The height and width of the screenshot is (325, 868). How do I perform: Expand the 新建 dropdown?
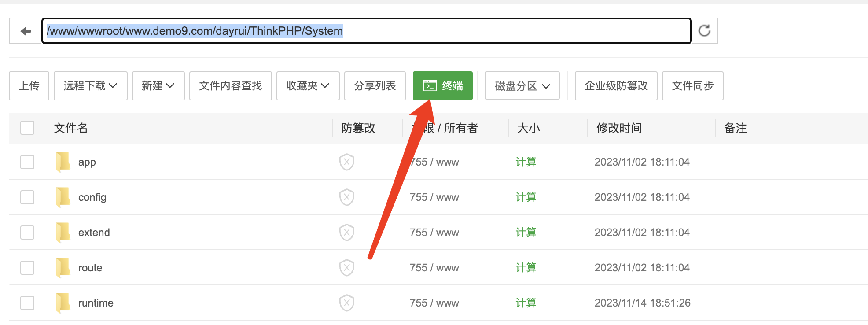click(158, 86)
